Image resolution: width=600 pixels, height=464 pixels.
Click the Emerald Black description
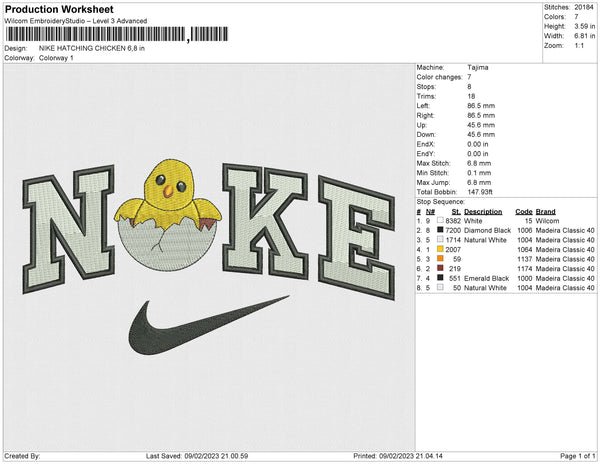point(487,278)
